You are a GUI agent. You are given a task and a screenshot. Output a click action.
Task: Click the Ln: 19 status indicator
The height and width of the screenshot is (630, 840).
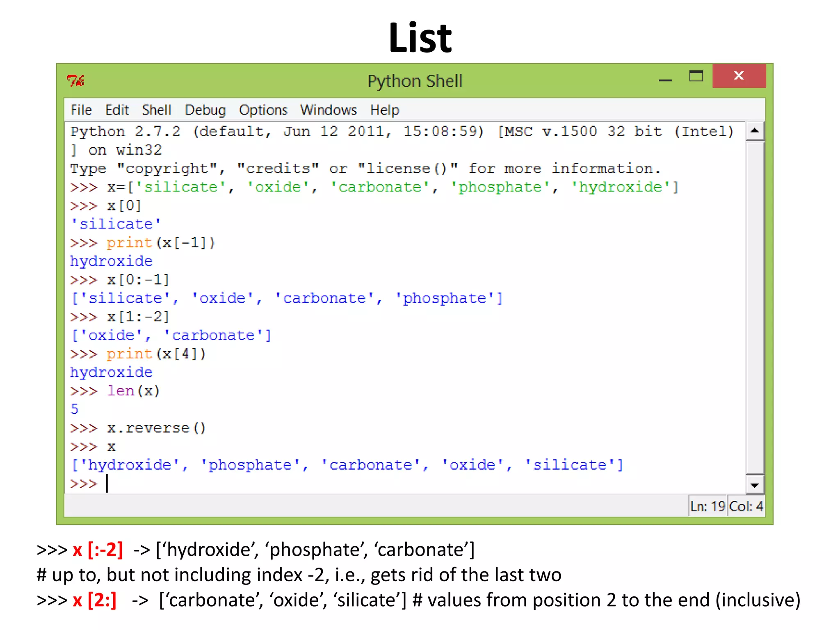tap(708, 506)
